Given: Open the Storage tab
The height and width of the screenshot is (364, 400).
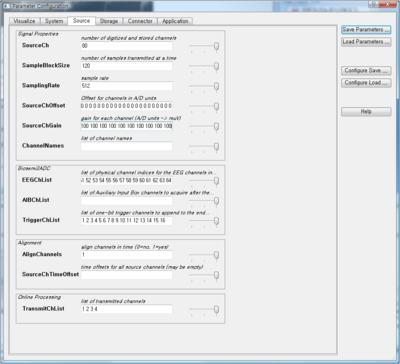Looking at the screenshot, I should click(x=109, y=21).
